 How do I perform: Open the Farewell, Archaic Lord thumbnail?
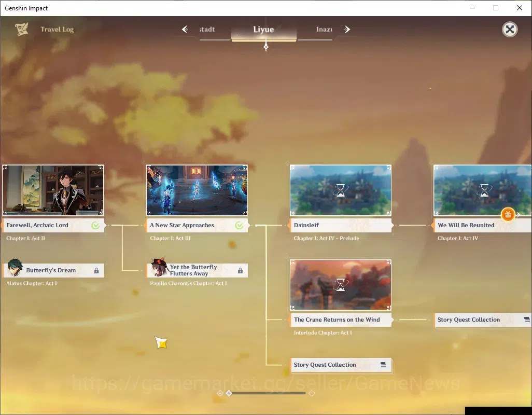pos(53,190)
